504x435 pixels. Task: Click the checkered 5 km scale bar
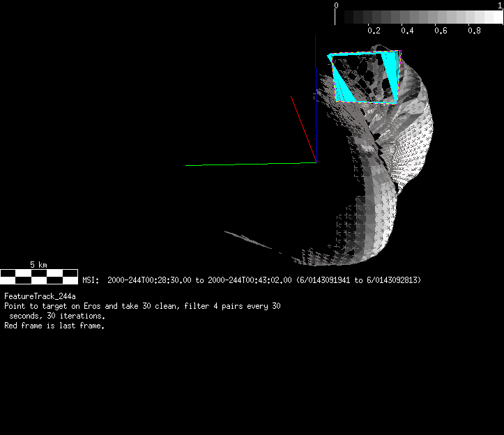[x=39, y=277]
